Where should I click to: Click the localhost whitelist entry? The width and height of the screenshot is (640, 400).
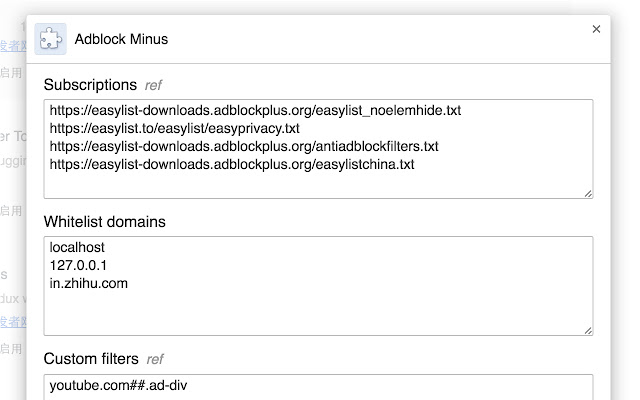(x=77, y=247)
